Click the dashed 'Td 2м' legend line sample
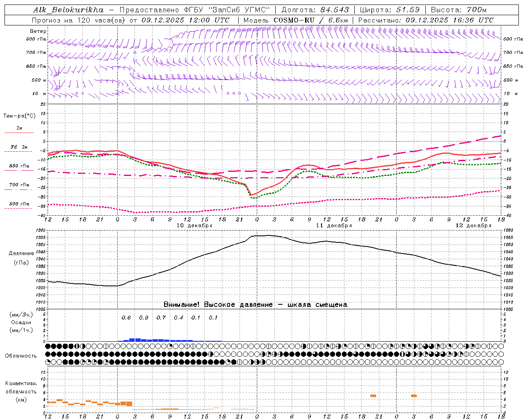The height and width of the screenshot is (420, 525). [19, 151]
